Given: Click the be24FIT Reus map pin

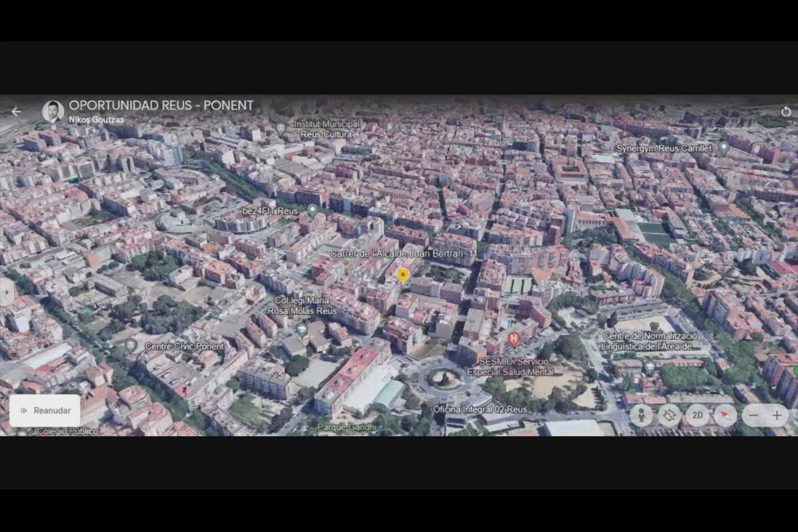Looking at the screenshot, I should pyautogui.click(x=312, y=209).
